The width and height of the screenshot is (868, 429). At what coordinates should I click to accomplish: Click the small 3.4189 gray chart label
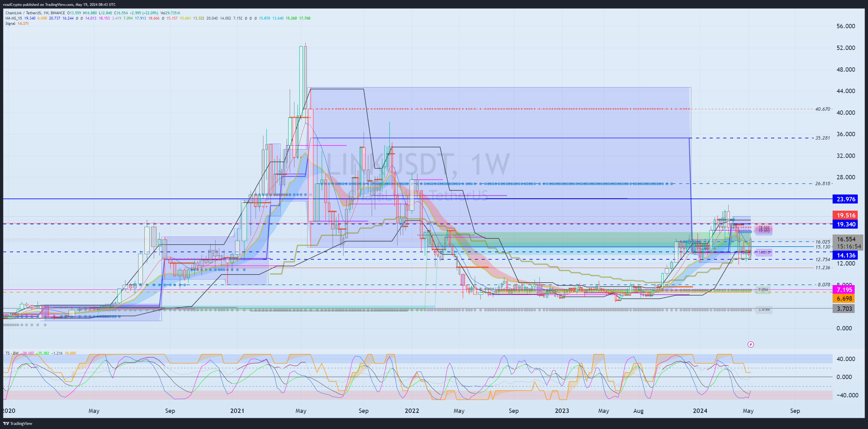pos(764,310)
